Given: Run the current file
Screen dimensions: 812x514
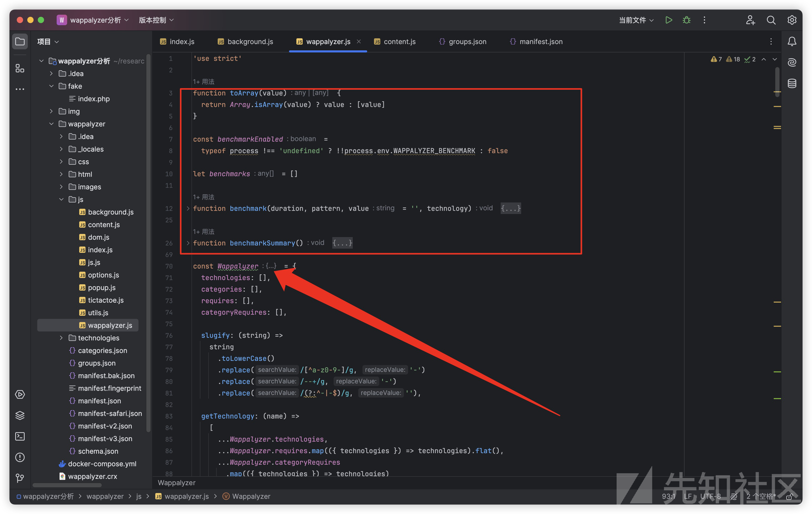Looking at the screenshot, I should [x=669, y=20].
